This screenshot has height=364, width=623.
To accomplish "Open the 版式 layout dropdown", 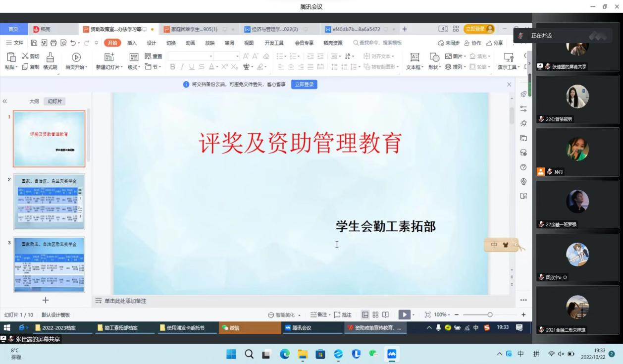I will pos(134,67).
